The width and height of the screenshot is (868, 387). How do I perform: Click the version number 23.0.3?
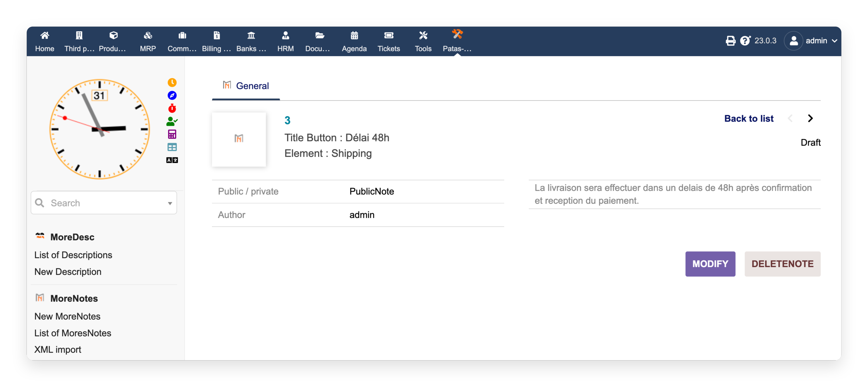[x=765, y=41]
